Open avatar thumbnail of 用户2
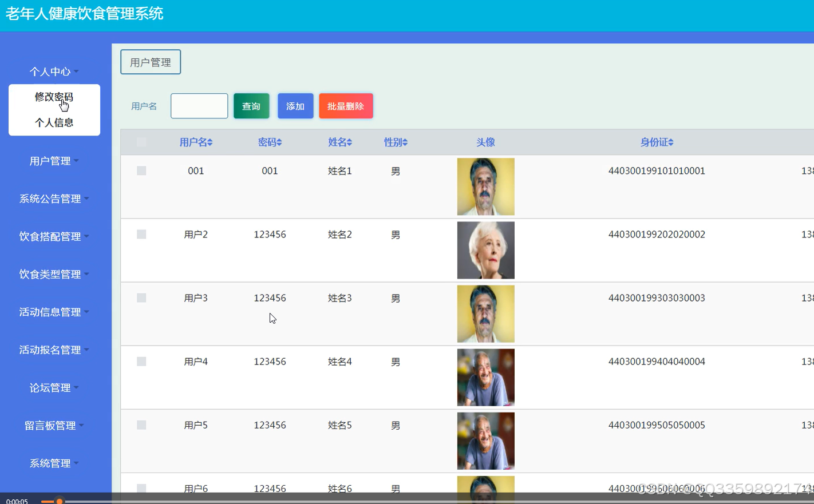The height and width of the screenshot is (504, 814). 486,250
